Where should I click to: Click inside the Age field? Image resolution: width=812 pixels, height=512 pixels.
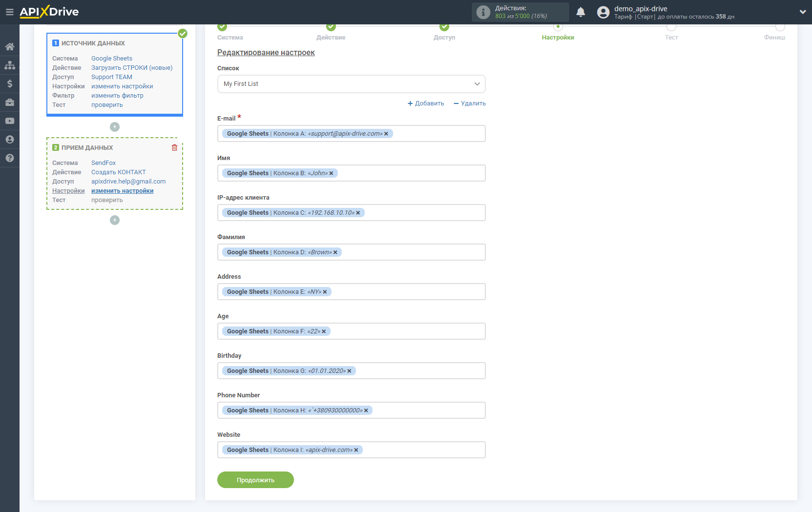pos(352,331)
